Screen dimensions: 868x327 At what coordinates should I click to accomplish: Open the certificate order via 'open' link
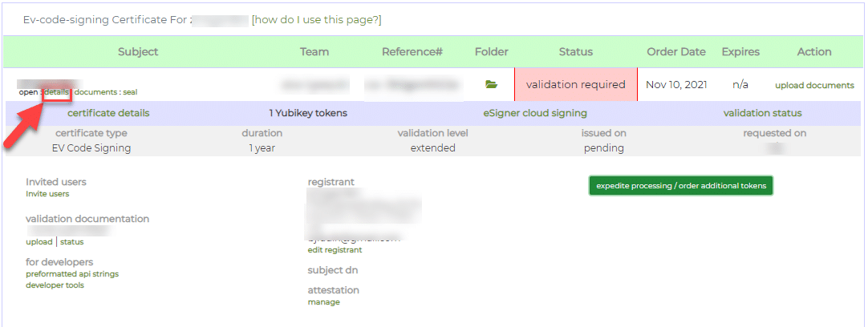28,92
